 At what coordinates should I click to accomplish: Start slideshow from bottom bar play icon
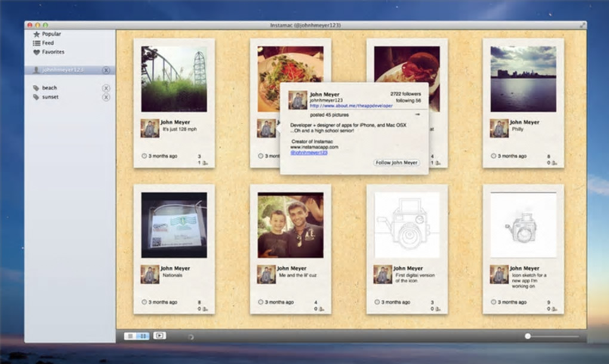[x=159, y=336]
